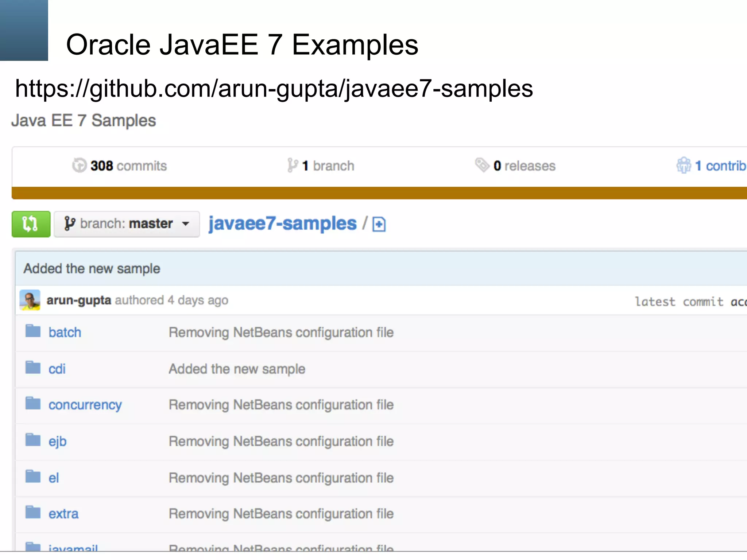Click the branch fork icon beside 1 branch
The width and height of the screenshot is (747, 560).
(292, 165)
